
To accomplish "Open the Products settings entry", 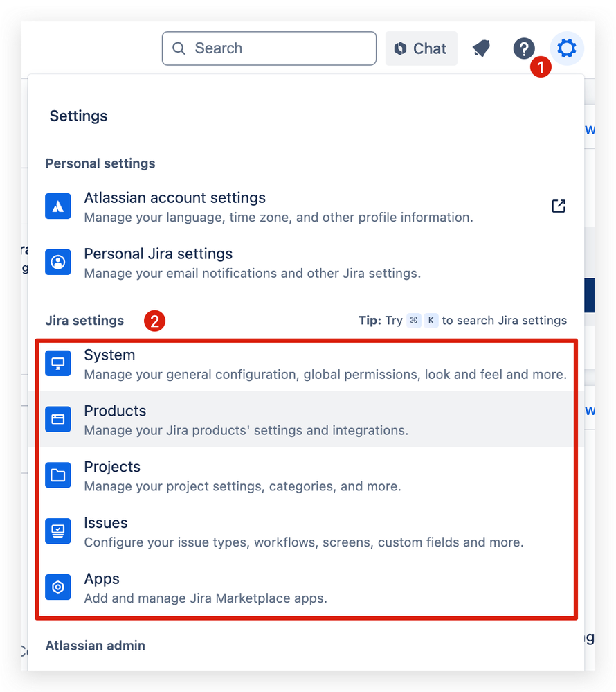I will coord(306,419).
